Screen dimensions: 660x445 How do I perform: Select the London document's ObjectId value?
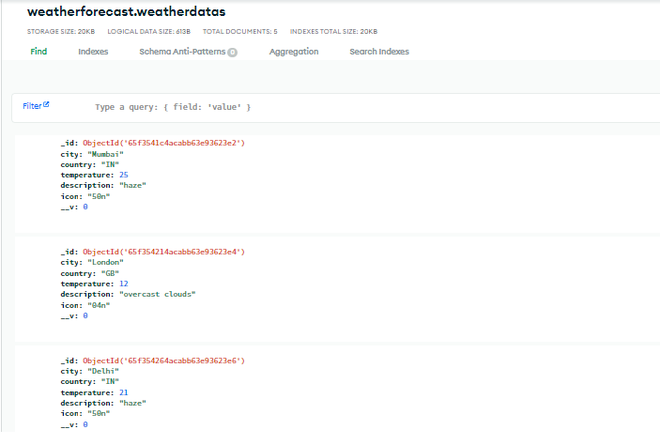pos(164,252)
